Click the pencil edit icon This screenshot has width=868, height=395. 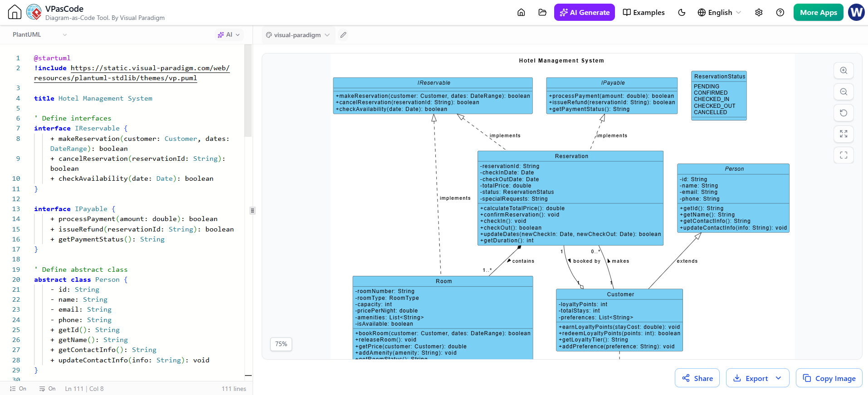click(x=343, y=35)
